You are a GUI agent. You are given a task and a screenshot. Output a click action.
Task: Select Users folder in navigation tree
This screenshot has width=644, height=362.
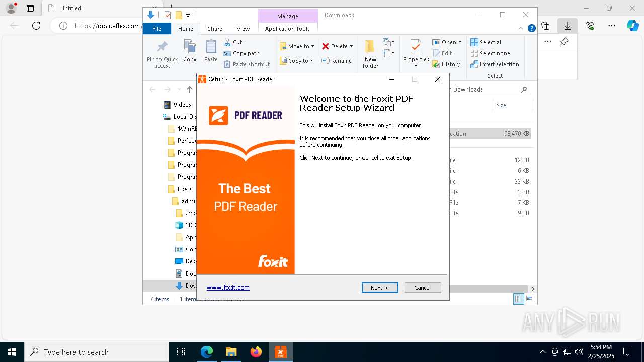tap(185, 189)
